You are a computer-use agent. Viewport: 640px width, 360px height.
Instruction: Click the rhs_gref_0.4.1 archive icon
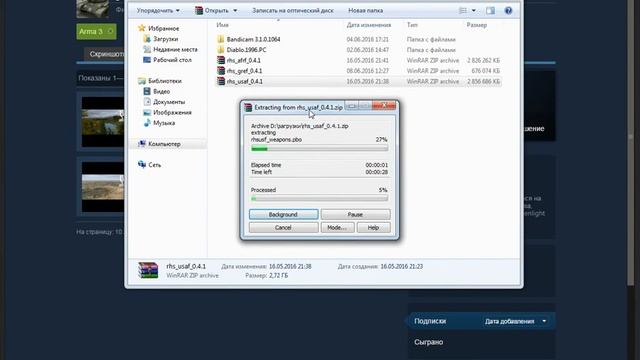pyautogui.click(x=221, y=71)
